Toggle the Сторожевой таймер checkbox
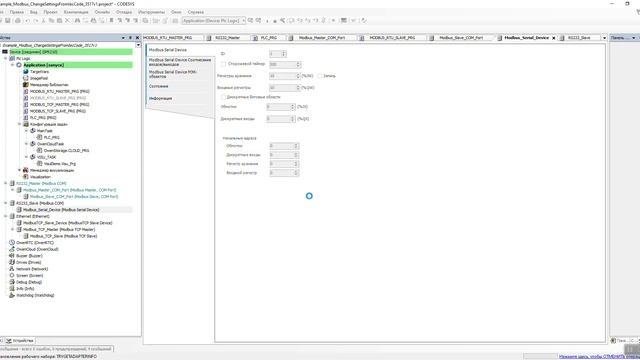This screenshot has height=360, width=640. (x=223, y=64)
